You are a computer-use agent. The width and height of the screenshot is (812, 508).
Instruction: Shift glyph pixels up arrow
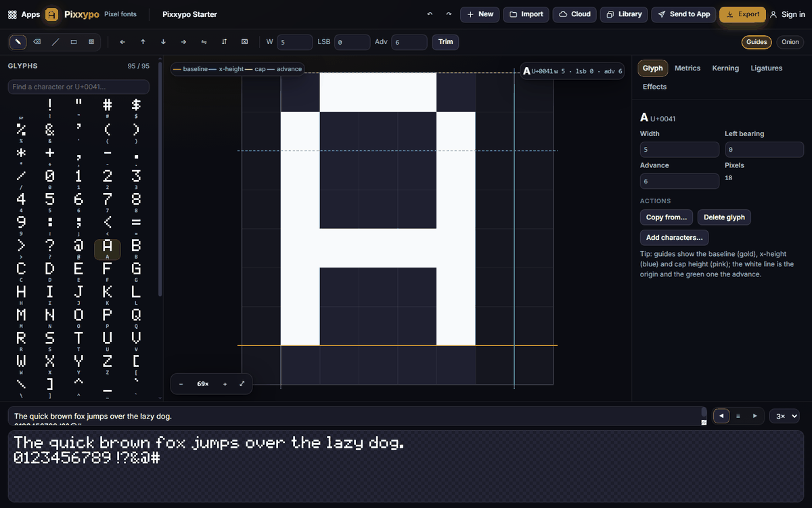click(143, 42)
